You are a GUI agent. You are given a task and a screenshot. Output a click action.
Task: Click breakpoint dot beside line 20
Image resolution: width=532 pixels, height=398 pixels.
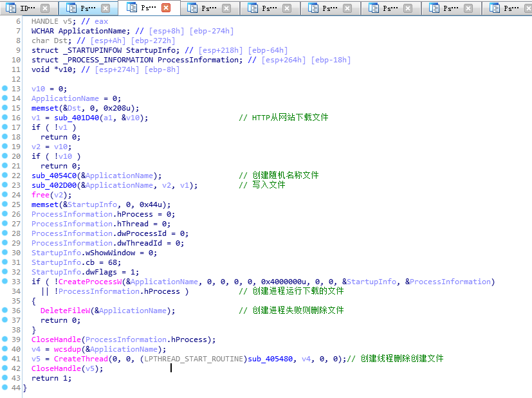(5, 156)
